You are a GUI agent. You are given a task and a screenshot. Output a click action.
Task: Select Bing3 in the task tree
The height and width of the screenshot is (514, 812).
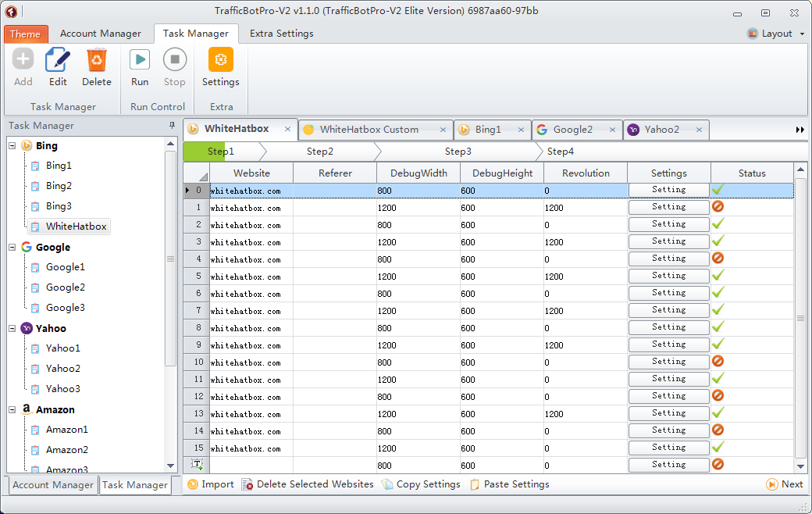pos(59,206)
